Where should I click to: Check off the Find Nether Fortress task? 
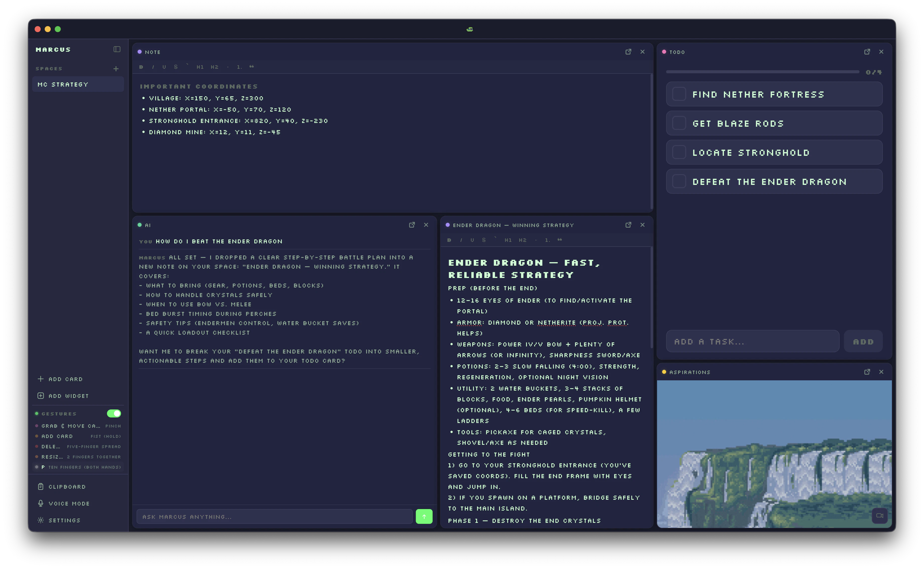click(679, 94)
